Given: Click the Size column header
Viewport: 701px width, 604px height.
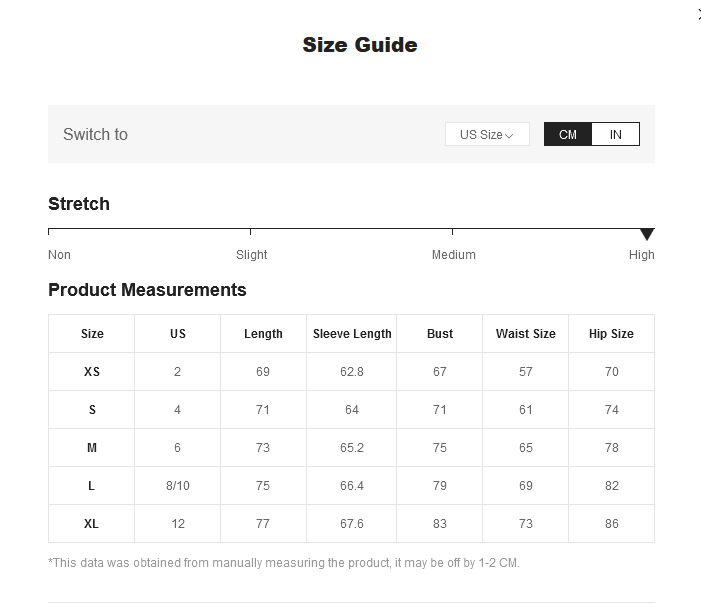Looking at the screenshot, I should coord(92,334).
